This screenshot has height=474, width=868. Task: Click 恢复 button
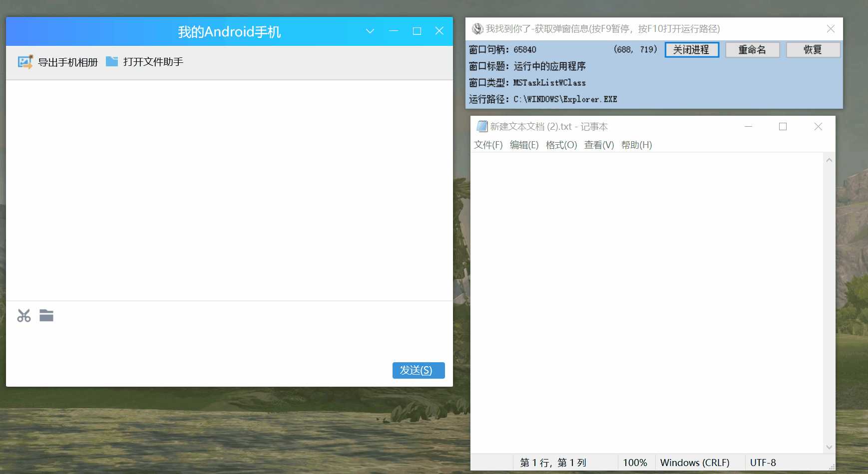pos(813,50)
